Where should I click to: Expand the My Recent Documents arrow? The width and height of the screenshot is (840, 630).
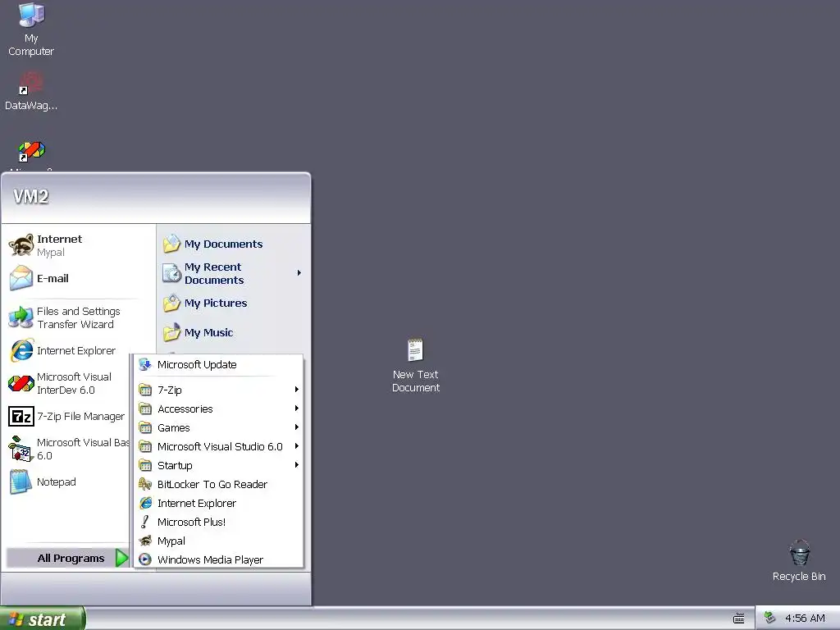tap(299, 272)
